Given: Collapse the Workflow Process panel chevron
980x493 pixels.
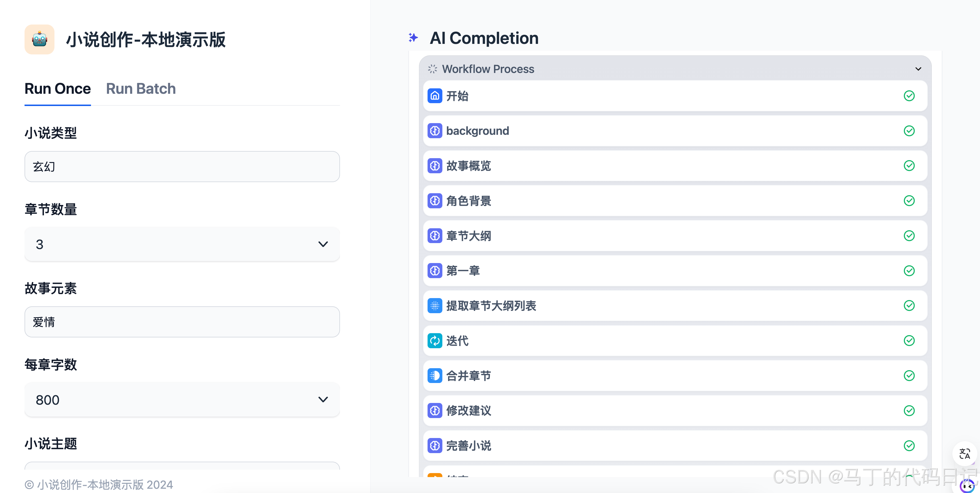Looking at the screenshot, I should point(918,69).
